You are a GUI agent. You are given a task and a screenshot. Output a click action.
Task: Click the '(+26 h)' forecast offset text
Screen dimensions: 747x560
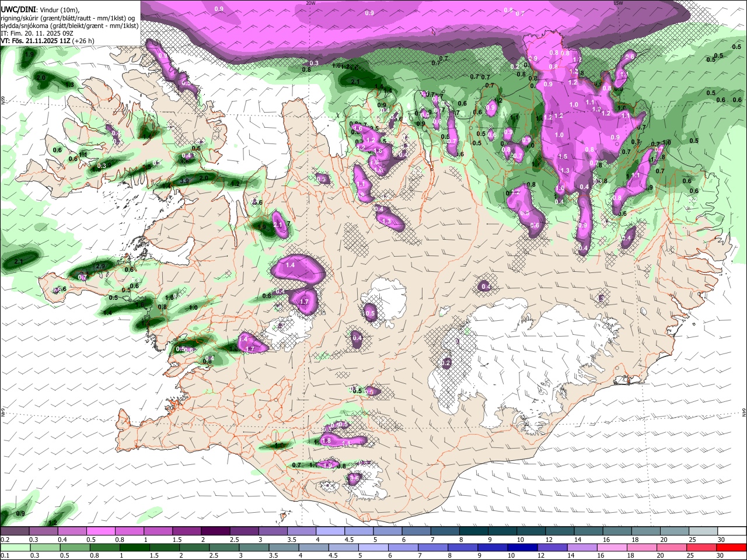tap(83, 41)
